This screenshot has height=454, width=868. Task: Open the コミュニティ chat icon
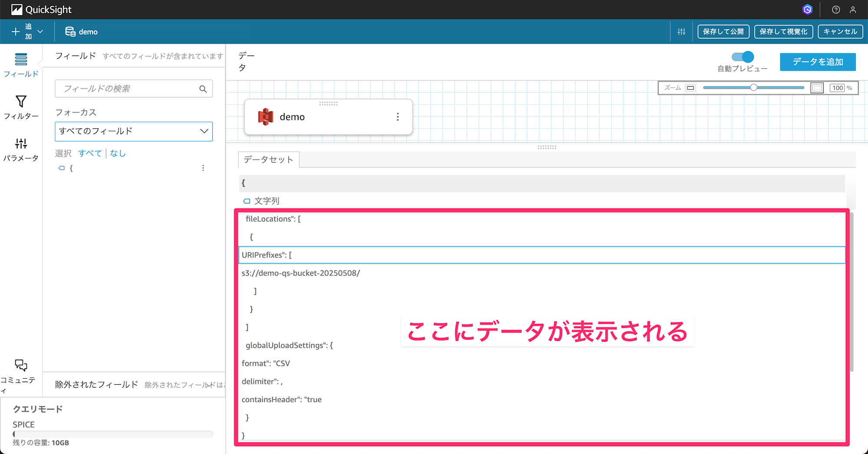pos(20,366)
